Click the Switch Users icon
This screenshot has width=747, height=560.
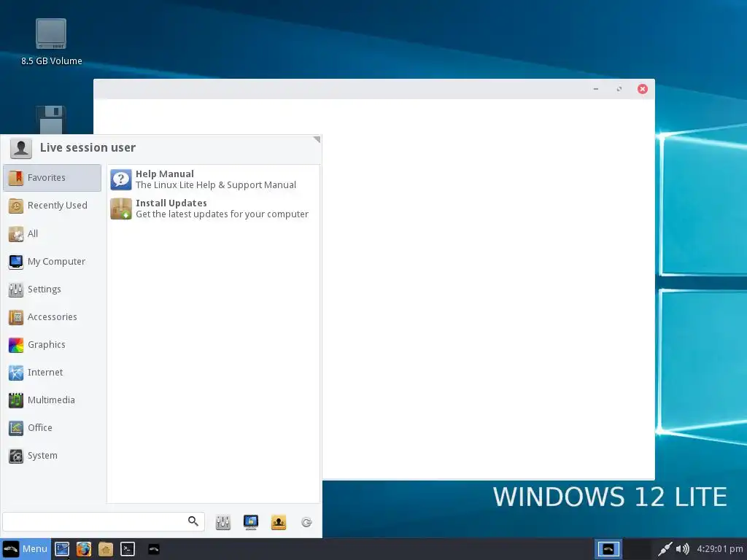(279, 522)
